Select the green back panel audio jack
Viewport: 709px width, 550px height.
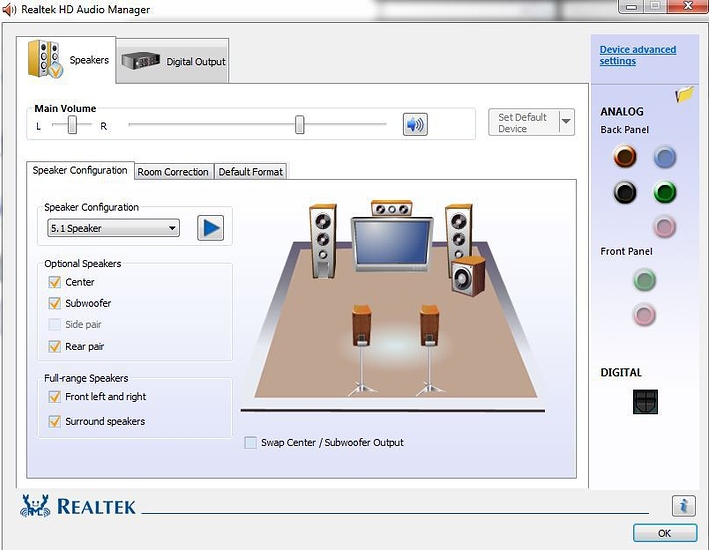coord(664,192)
